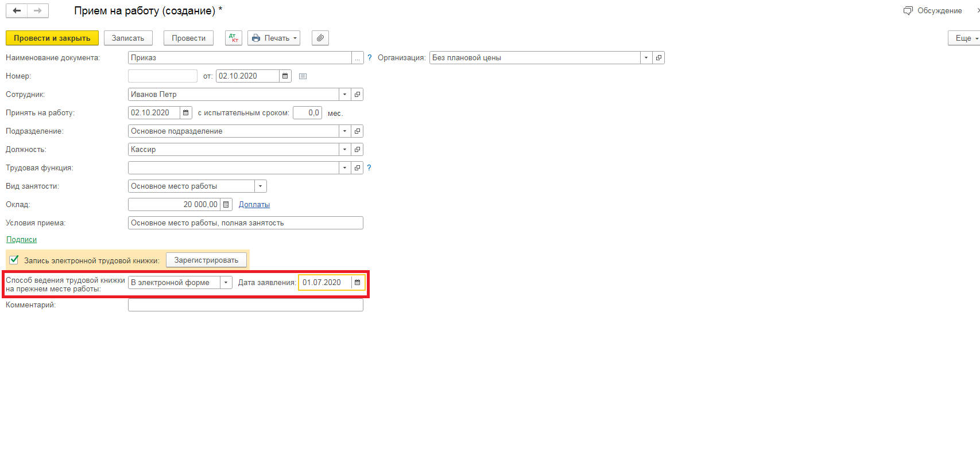Expand the Должность dropdown list

click(344, 150)
